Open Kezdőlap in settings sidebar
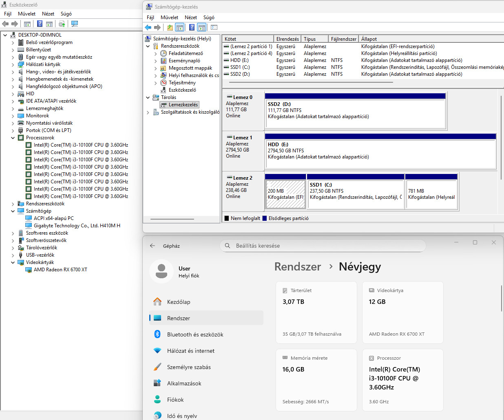 (206, 302)
